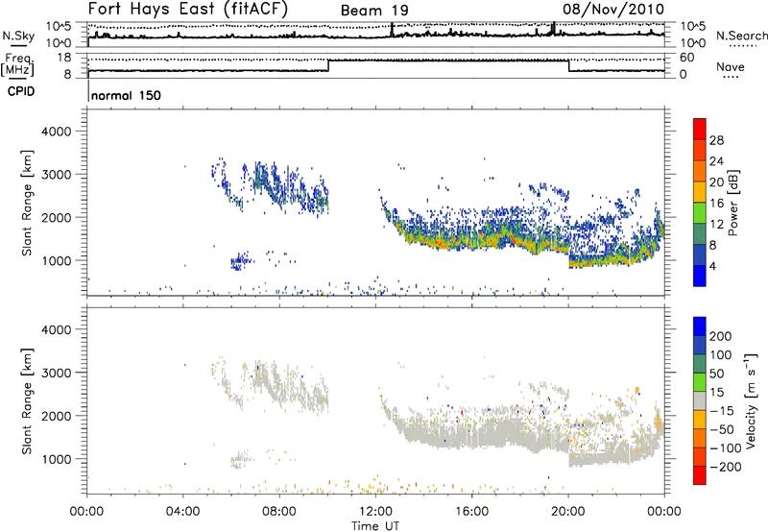Click the '200' label on Velocity colorbar
The height and width of the screenshot is (532, 768).
click(721, 336)
